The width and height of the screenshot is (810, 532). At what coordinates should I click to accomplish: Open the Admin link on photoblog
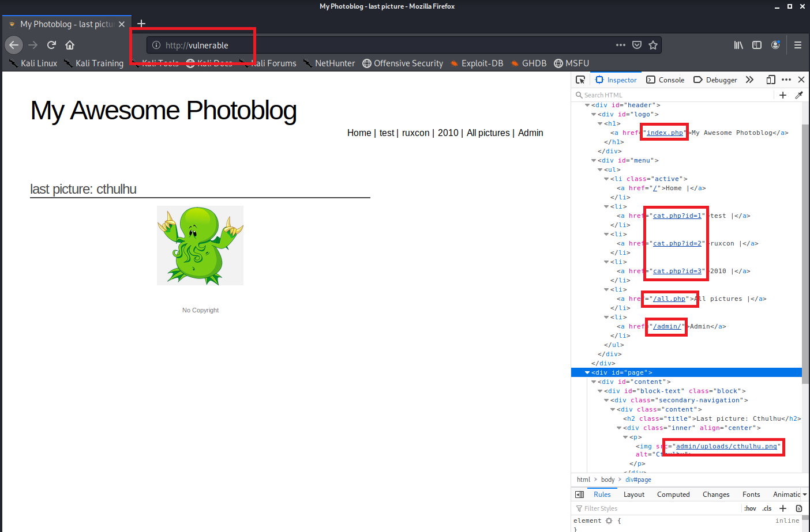click(x=530, y=133)
